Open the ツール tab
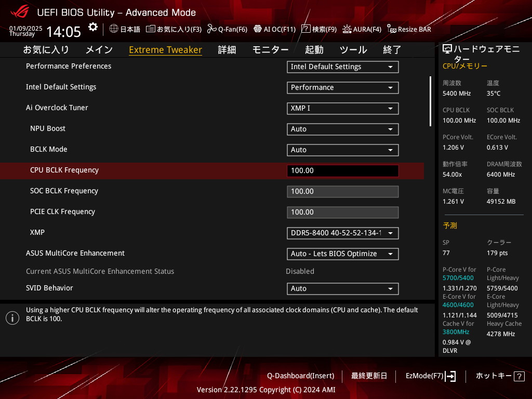The image size is (532, 399). pos(353,50)
